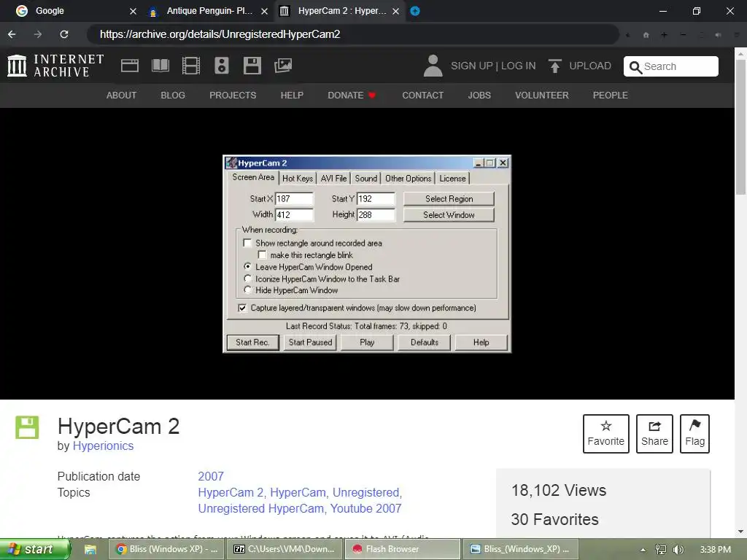Screen dimensions: 747x560
Task: Click the Unregistered topic link
Action: click(x=366, y=492)
